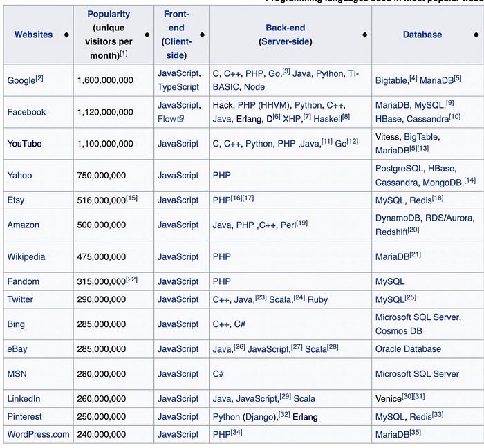Open Microsoft SQL Server link in MSN row
Viewport: 484px width, 448px height.
417,374
